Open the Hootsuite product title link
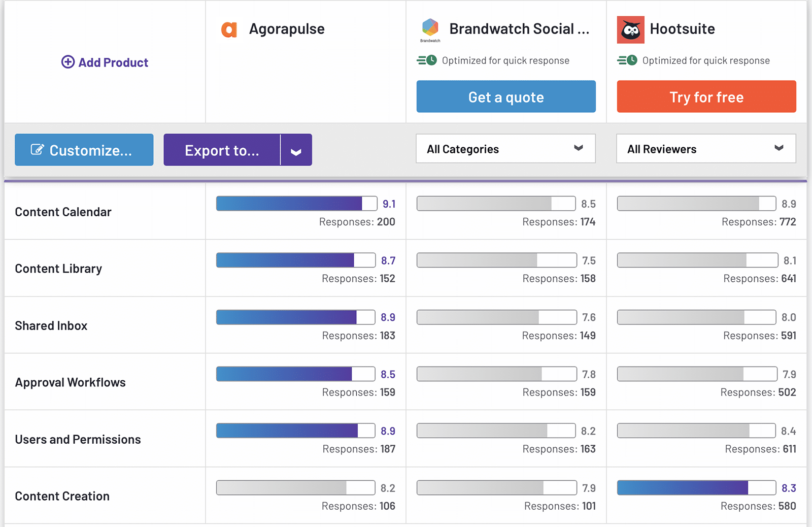This screenshot has width=812, height=527. pos(682,29)
